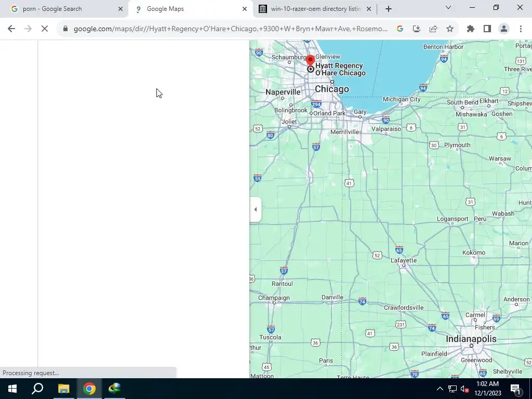Viewport: 532px width, 399px height.
Task: Open notification center icon
Action: tap(515, 389)
